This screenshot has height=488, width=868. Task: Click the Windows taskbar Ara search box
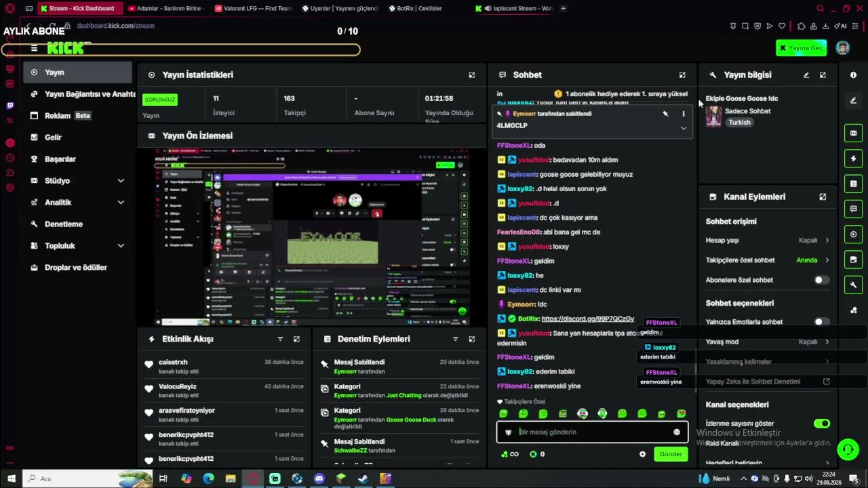coord(88,479)
